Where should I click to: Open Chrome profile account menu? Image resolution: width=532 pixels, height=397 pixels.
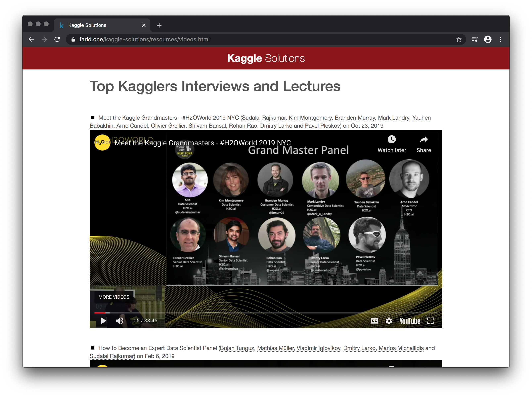click(488, 39)
